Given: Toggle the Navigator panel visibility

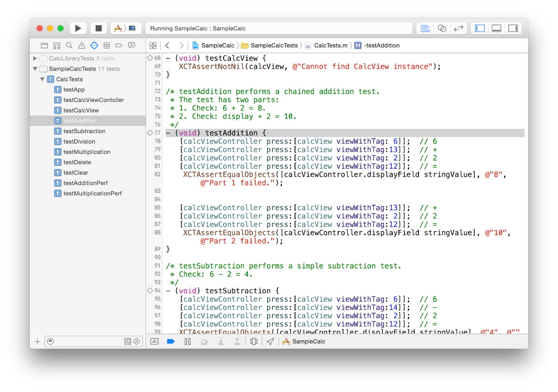Looking at the screenshot, I should [x=480, y=28].
